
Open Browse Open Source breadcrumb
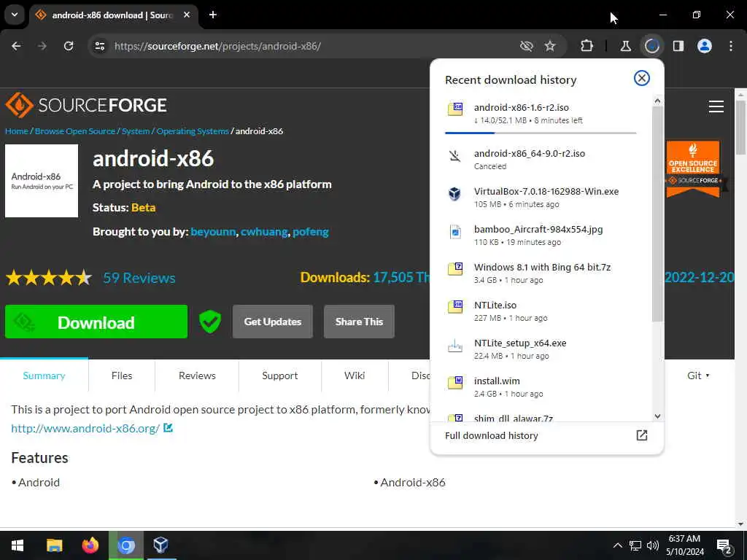75,131
